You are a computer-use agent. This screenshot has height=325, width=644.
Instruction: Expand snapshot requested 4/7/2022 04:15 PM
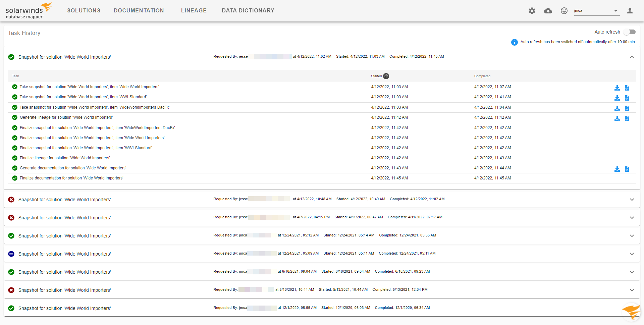[x=632, y=218]
